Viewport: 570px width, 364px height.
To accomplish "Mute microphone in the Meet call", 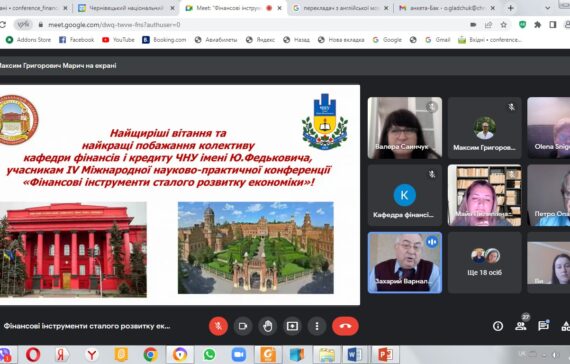I will pos(218,326).
